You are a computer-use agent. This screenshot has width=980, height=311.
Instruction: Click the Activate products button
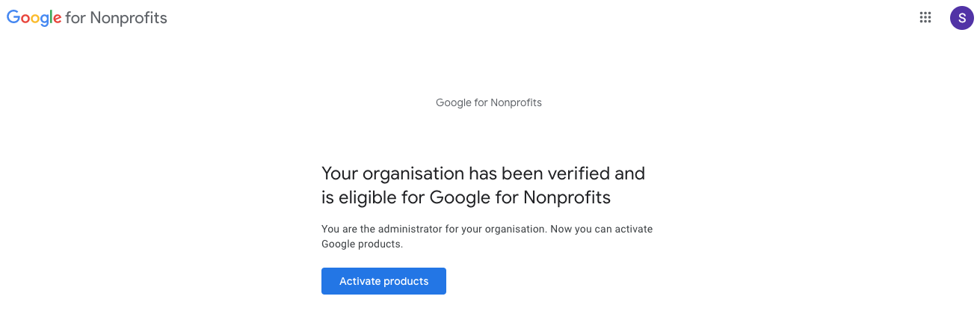click(x=383, y=281)
